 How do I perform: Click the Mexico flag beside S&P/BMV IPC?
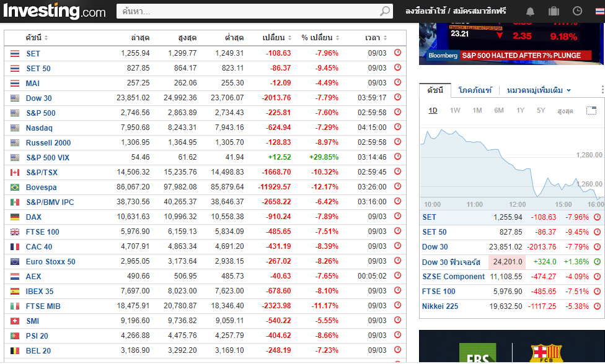pyautogui.click(x=15, y=202)
